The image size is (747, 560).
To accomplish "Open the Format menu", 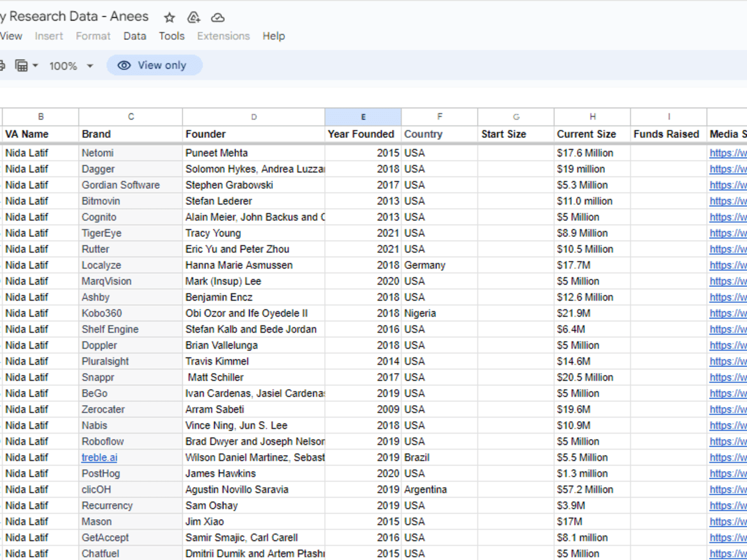I will coord(93,36).
